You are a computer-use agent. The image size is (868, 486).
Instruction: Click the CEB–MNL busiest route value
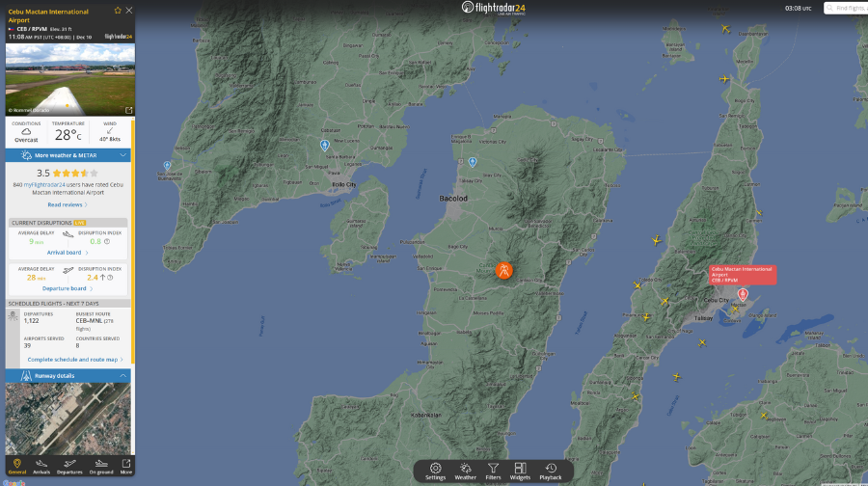pos(89,320)
